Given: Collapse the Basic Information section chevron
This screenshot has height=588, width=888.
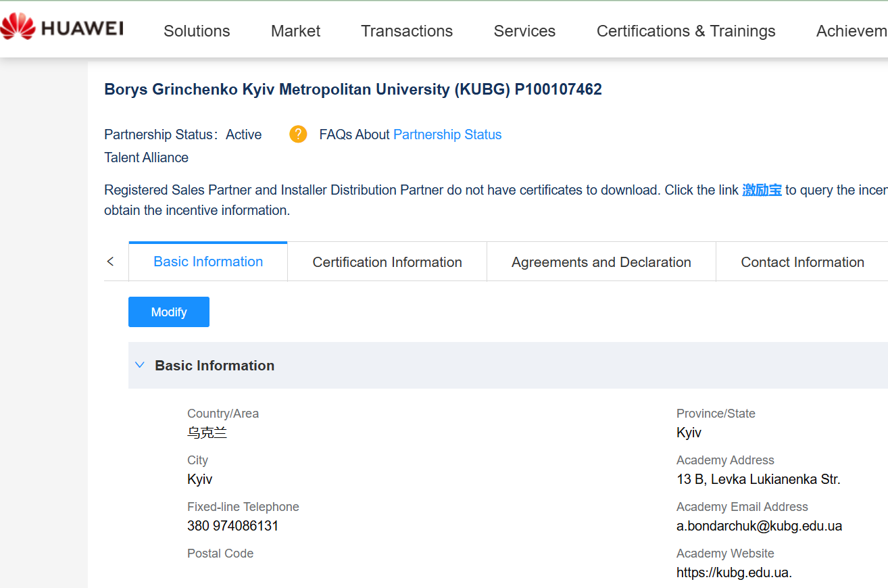Looking at the screenshot, I should (x=140, y=365).
